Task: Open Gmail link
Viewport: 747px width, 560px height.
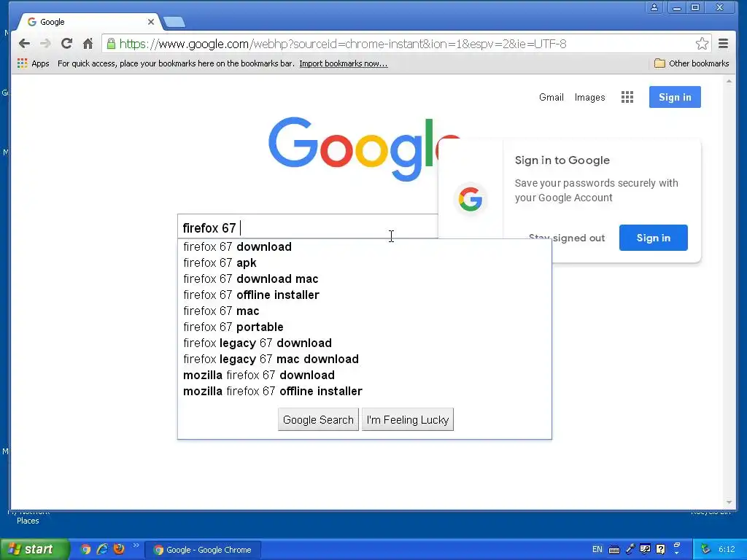Action: tap(551, 97)
